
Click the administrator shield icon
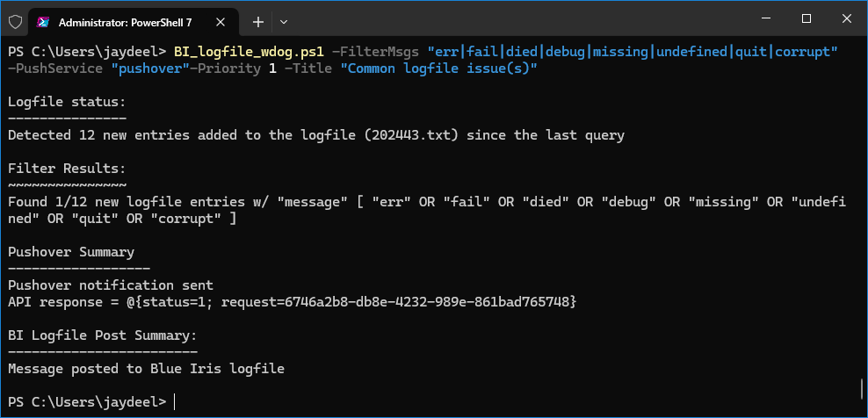15,22
